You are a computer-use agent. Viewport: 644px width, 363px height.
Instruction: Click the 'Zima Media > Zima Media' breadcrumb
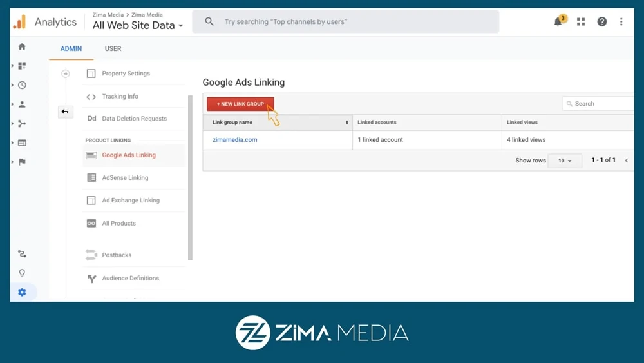[x=128, y=15]
